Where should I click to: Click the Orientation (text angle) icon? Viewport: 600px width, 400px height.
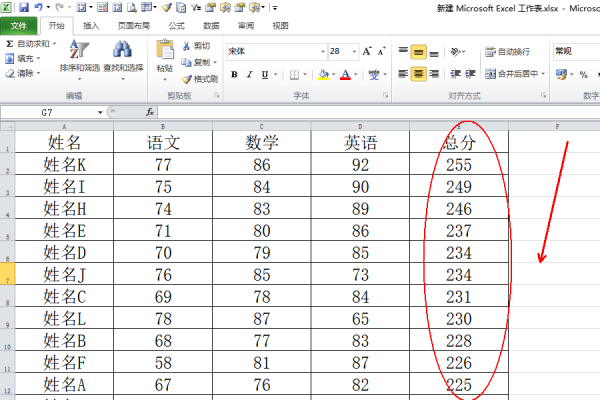455,51
